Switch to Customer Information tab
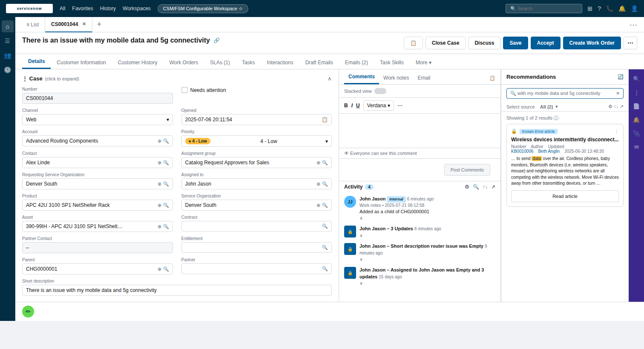Screen dimensions: 644x349 click(81, 63)
